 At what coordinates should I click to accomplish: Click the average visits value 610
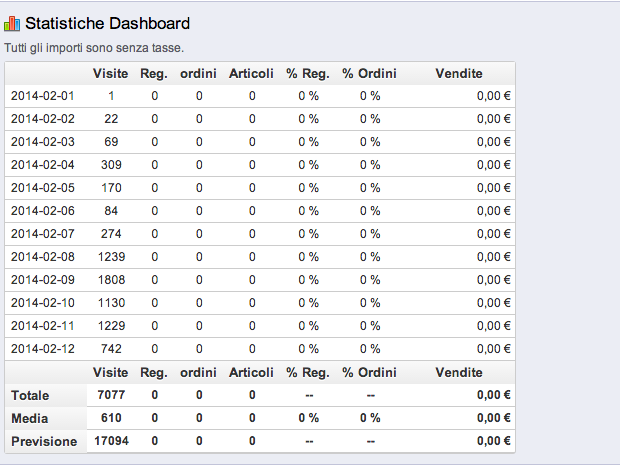(x=111, y=419)
